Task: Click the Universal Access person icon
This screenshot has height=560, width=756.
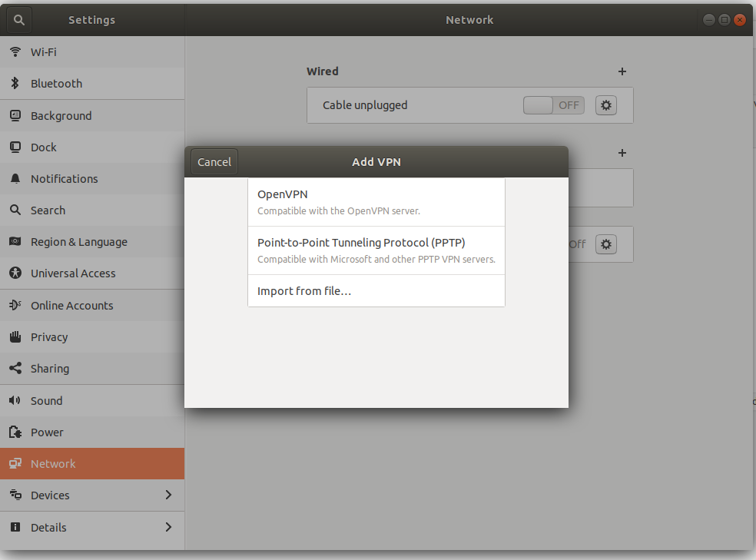Action: [x=15, y=273]
